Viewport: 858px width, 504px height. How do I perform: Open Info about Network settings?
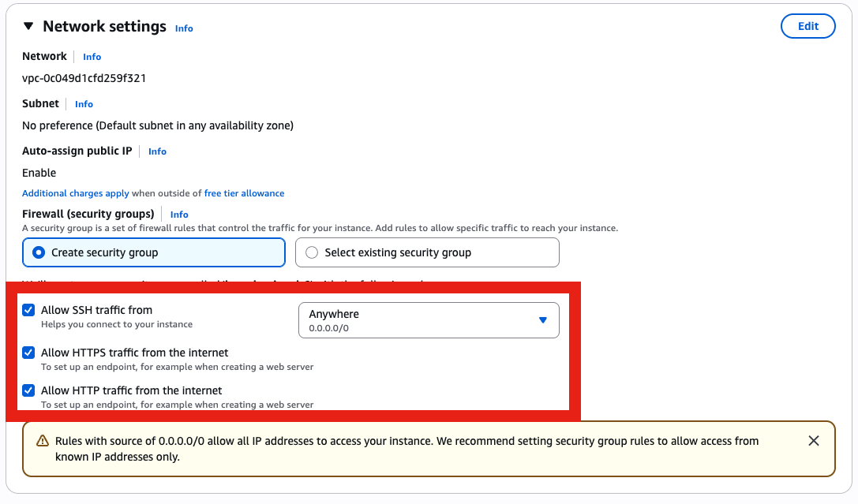[184, 28]
